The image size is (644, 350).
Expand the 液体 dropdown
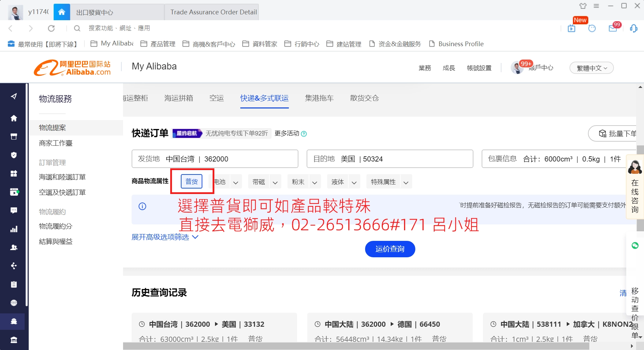pos(354,182)
